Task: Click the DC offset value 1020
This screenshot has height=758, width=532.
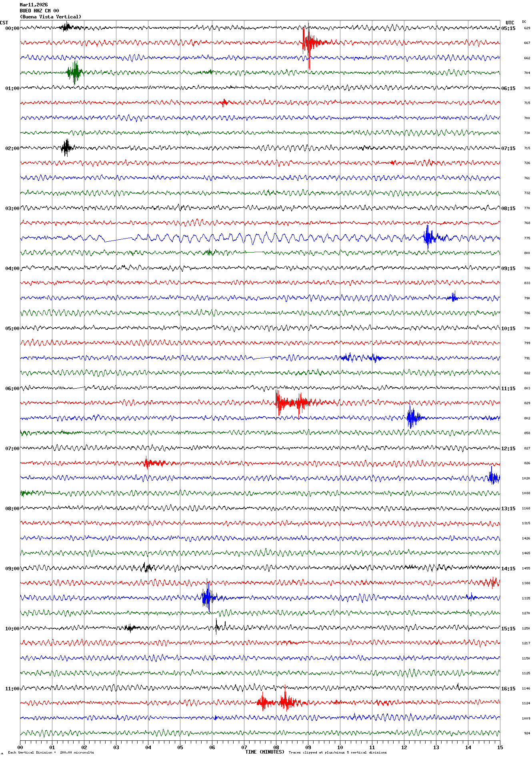Action: 526,478
